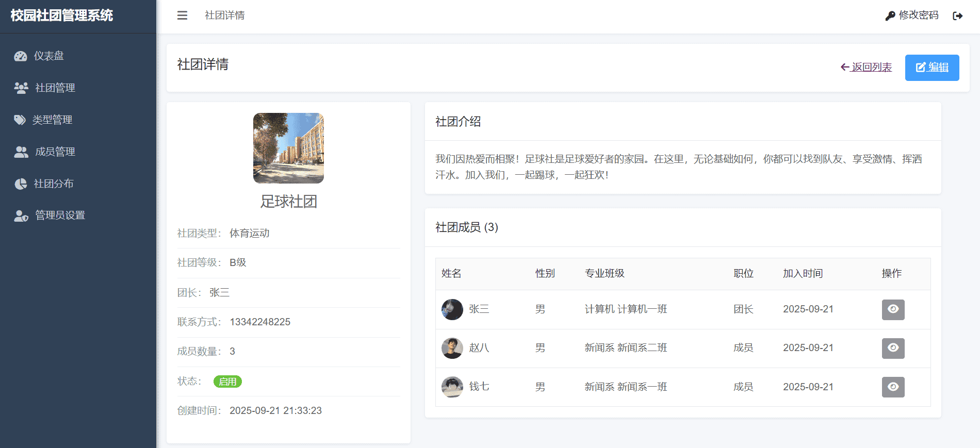
Task: Click the 社团管理 group icon
Action: click(21, 88)
